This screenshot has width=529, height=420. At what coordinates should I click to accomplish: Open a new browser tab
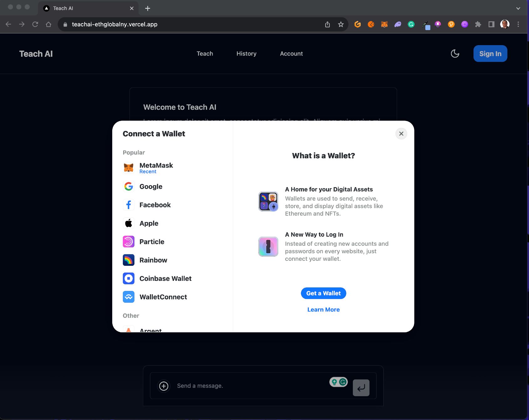click(148, 8)
